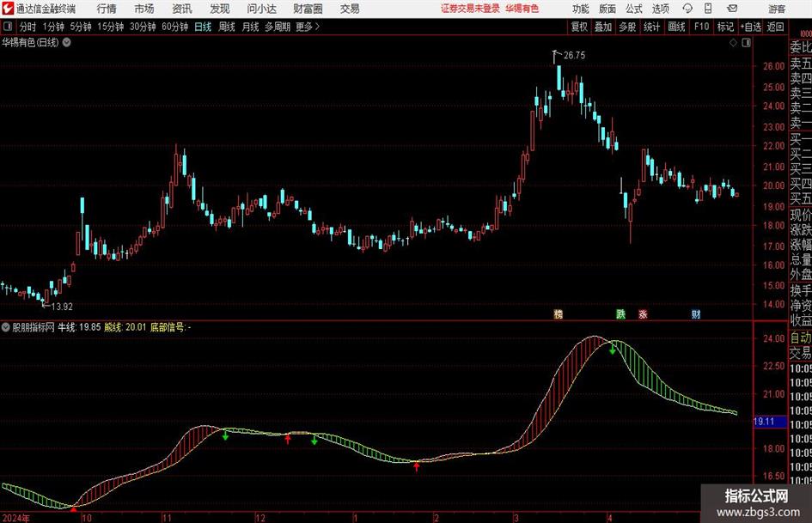The width and height of the screenshot is (812, 523).
Task: Open the 问小达 menu
Action: [x=261, y=9]
